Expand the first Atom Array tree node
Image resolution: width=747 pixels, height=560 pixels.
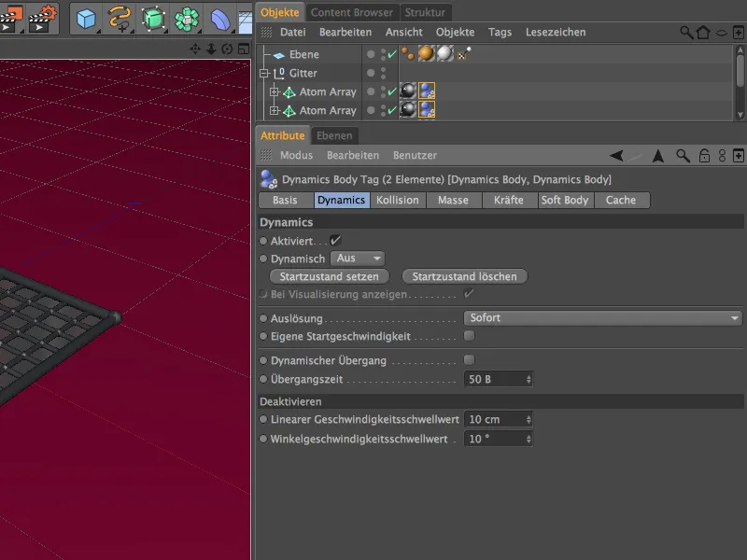click(x=274, y=91)
